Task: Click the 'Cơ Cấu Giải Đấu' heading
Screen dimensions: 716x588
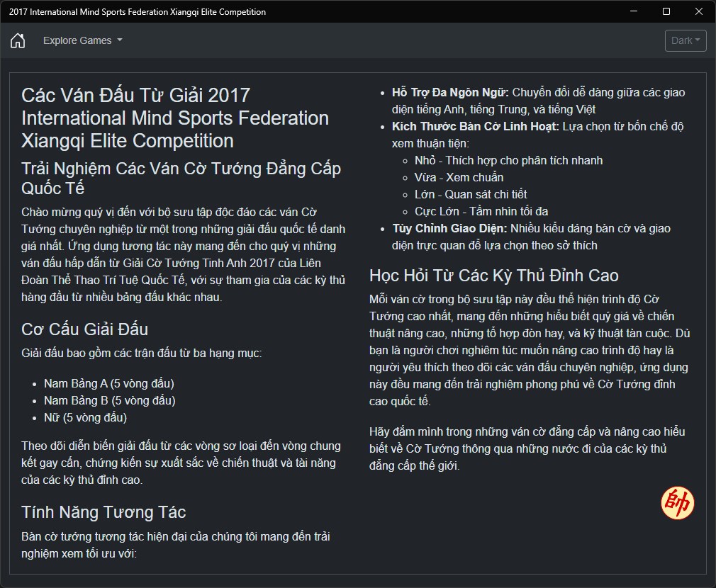Action: 85,329
